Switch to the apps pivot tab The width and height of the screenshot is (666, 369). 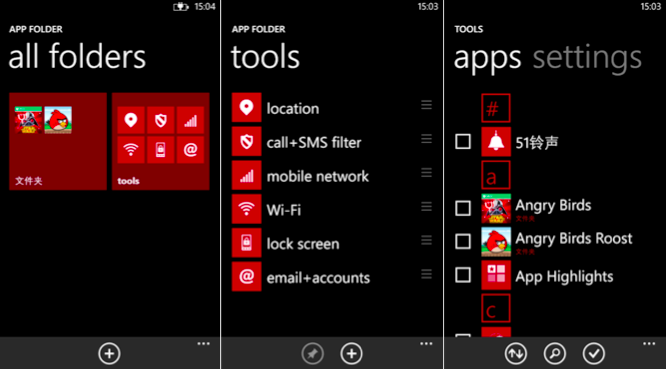click(487, 59)
